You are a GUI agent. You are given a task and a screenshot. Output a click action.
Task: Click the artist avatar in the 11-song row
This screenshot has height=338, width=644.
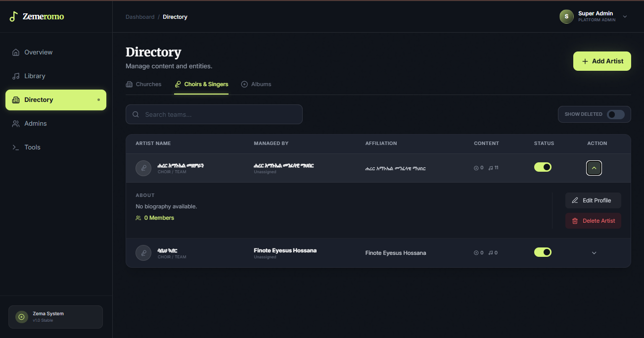click(143, 168)
